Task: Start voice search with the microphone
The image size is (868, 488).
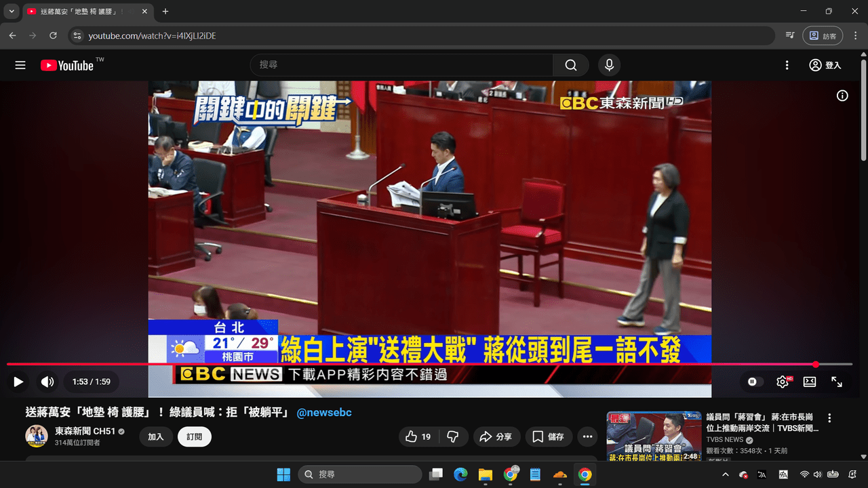Action: (609, 65)
